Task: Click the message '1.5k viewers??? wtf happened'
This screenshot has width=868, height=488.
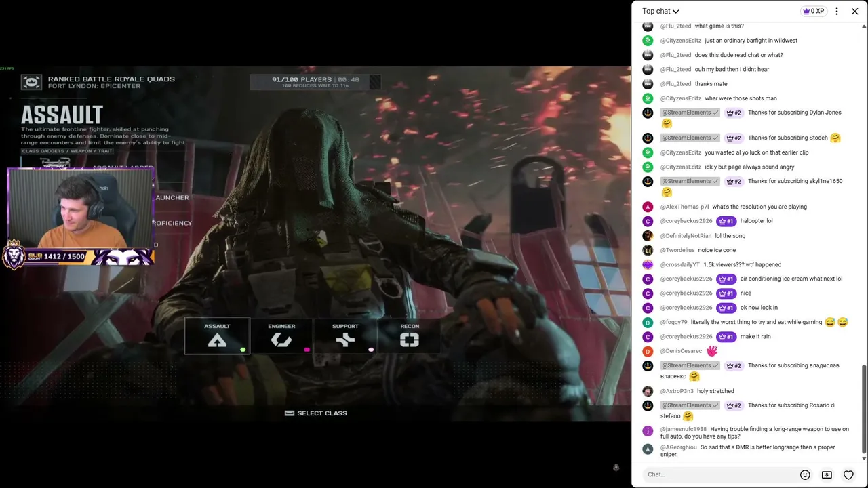Action: click(x=742, y=265)
